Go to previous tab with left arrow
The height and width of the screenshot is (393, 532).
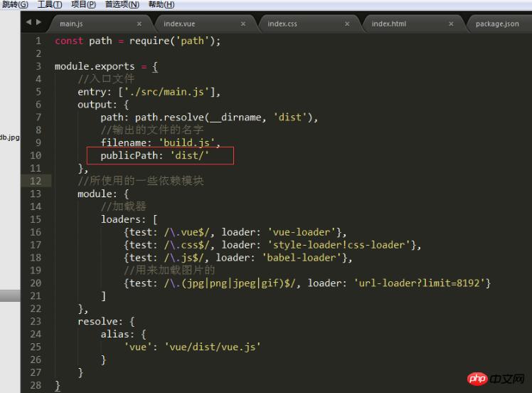coord(28,22)
